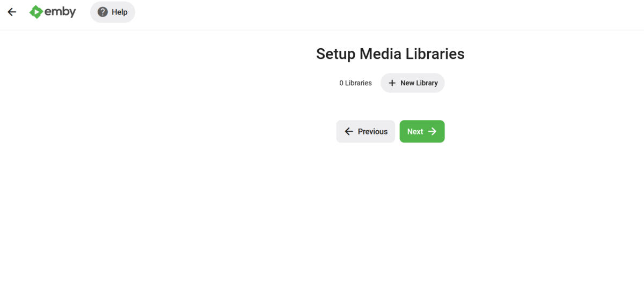Screen dimensions: 644x299
Task: Click the emby wordmark text
Action: [60, 12]
